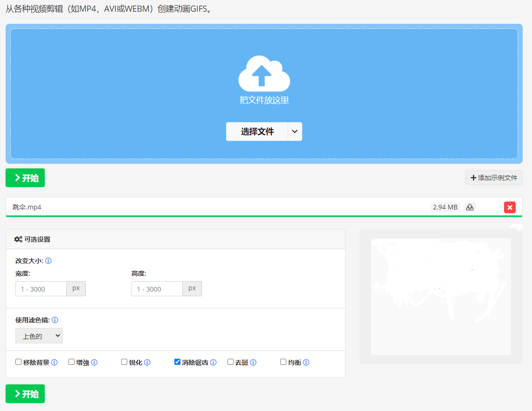Click info icon next to 移除背景

[54, 362]
